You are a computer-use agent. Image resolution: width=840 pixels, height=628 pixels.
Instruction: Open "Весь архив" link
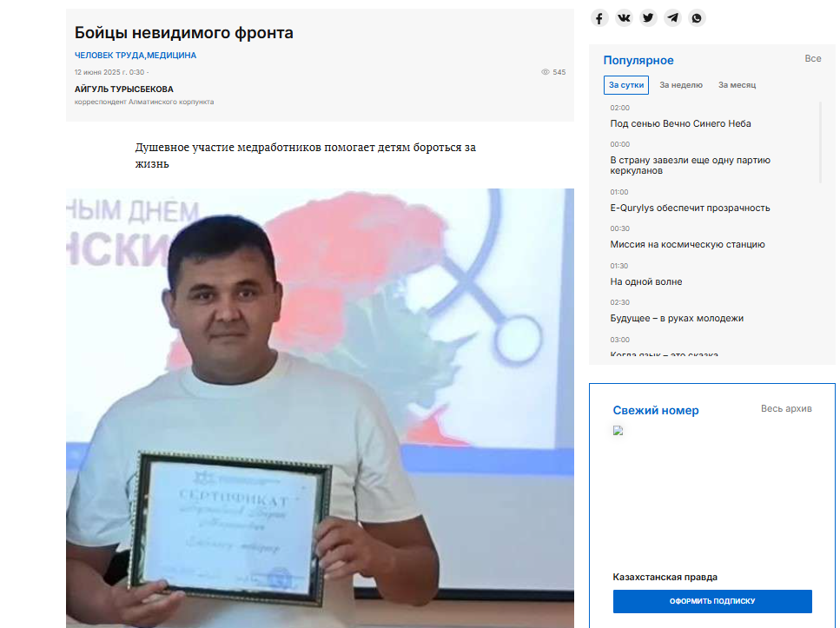coord(786,409)
